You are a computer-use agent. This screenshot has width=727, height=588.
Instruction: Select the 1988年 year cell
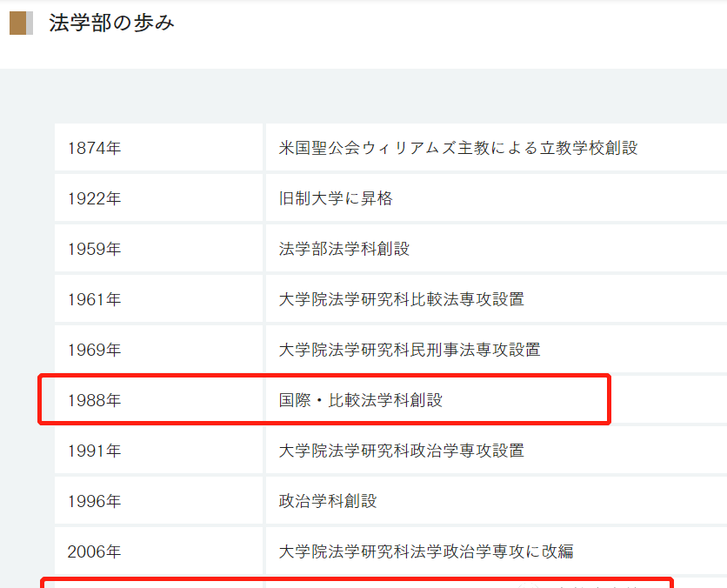(x=158, y=400)
